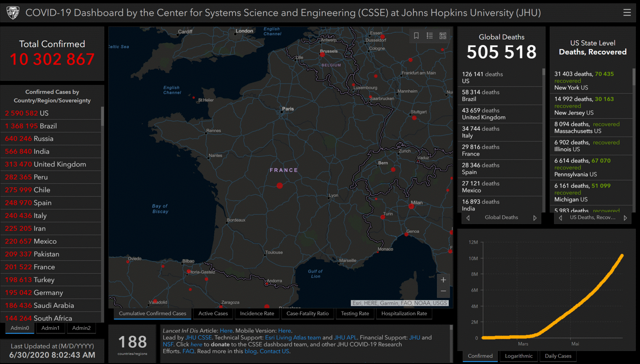Image resolution: width=640 pixels, height=364 pixels.
Task: Click the 126 141 deaths US entry
Action: (500, 78)
